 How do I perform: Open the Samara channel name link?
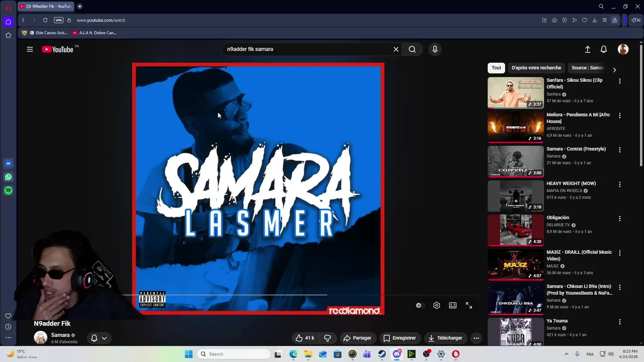pyautogui.click(x=60, y=335)
